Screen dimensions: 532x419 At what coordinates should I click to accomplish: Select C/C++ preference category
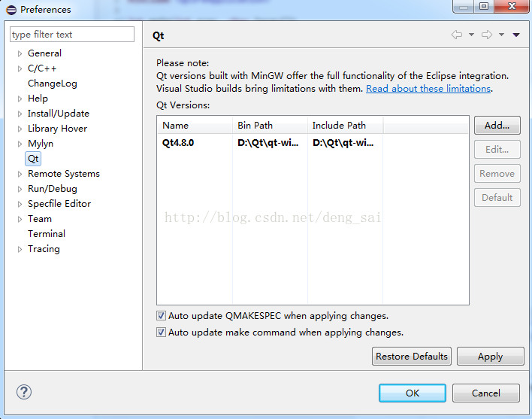(42, 68)
